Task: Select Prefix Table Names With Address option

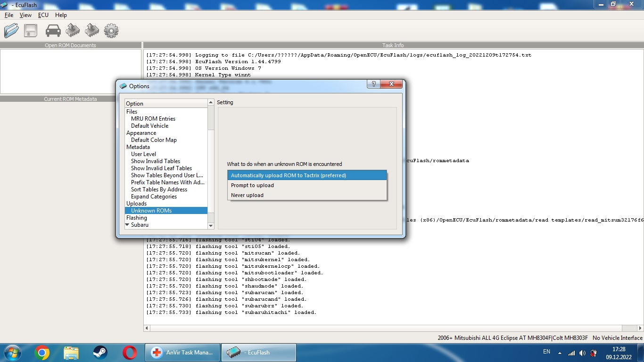Action: coord(168,182)
